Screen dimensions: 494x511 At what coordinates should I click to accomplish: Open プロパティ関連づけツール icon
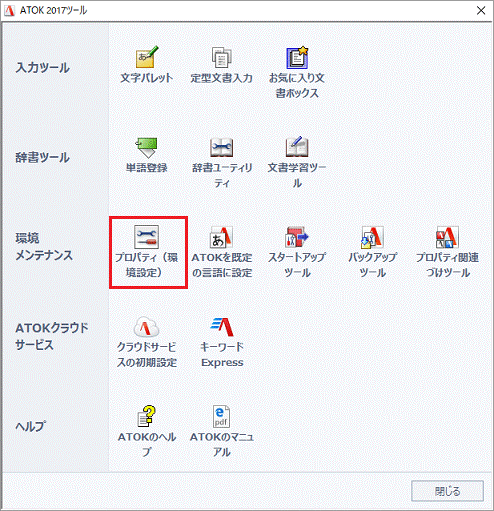pyautogui.click(x=448, y=237)
